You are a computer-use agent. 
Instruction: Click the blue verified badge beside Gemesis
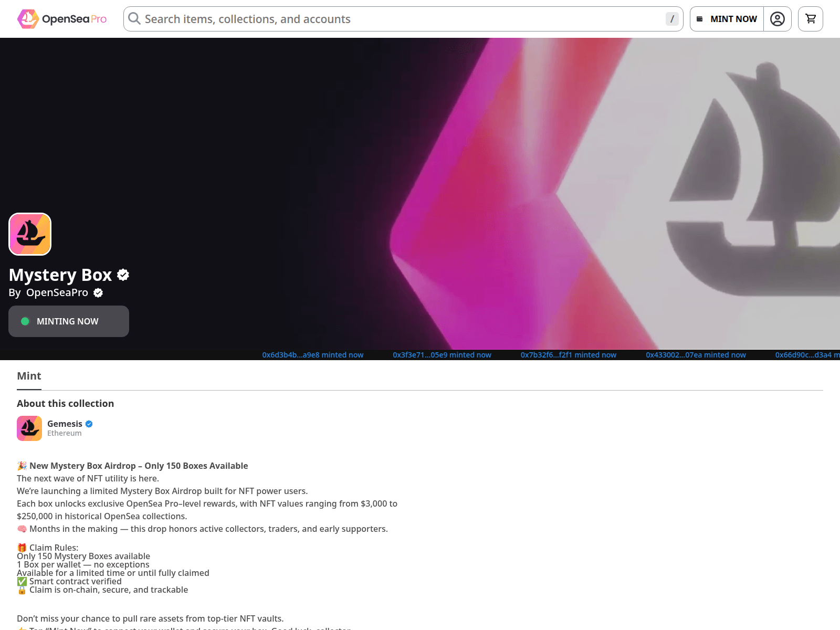coord(89,424)
